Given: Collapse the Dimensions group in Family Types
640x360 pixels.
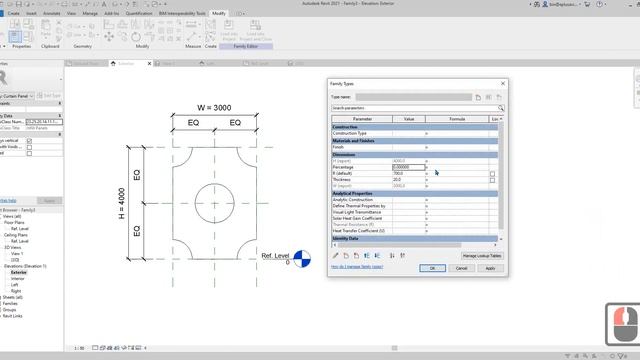Looking at the screenshot, I should click(415, 155).
